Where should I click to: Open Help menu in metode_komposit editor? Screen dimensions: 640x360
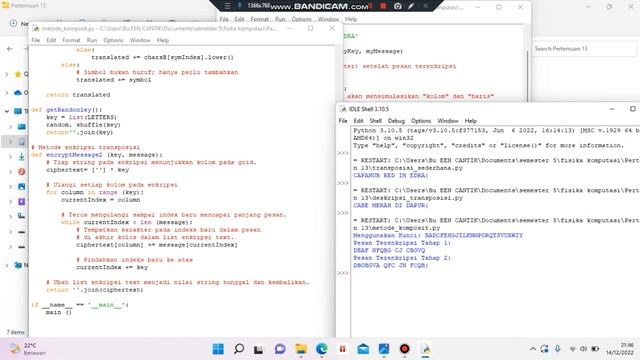[163, 40]
